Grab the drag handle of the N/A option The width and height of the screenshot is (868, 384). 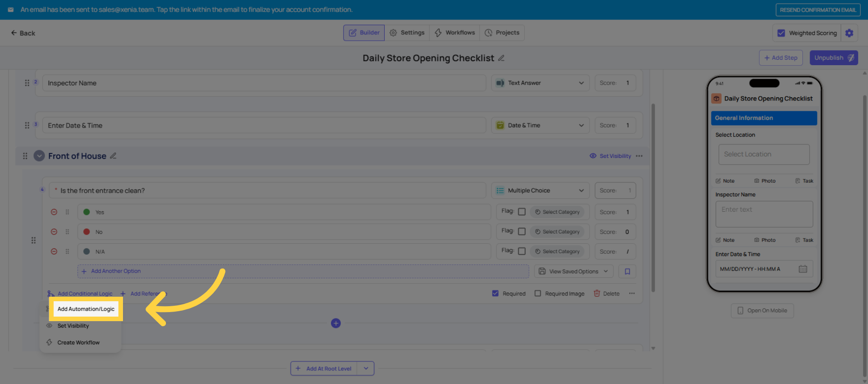[x=67, y=251]
